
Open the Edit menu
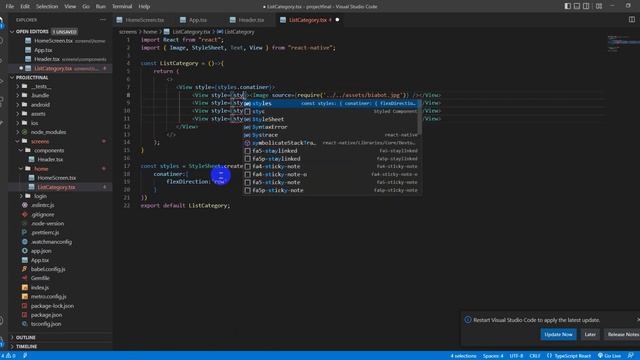pos(25,6)
